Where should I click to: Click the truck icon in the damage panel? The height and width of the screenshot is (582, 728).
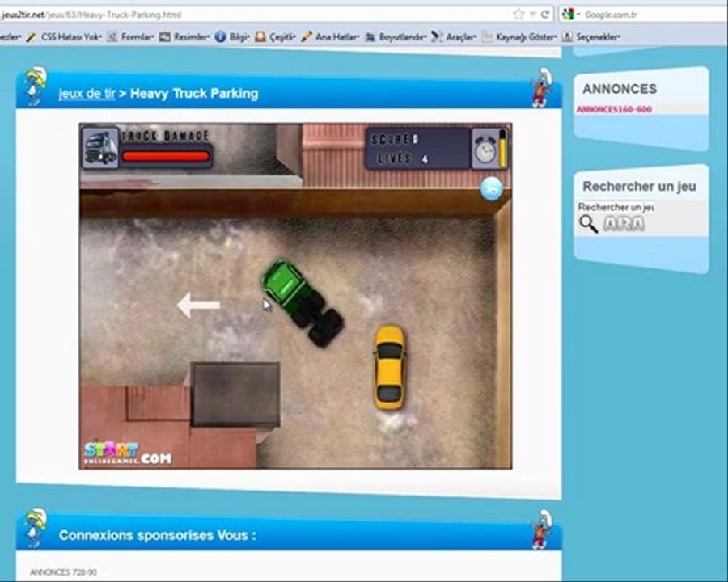coord(100,149)
